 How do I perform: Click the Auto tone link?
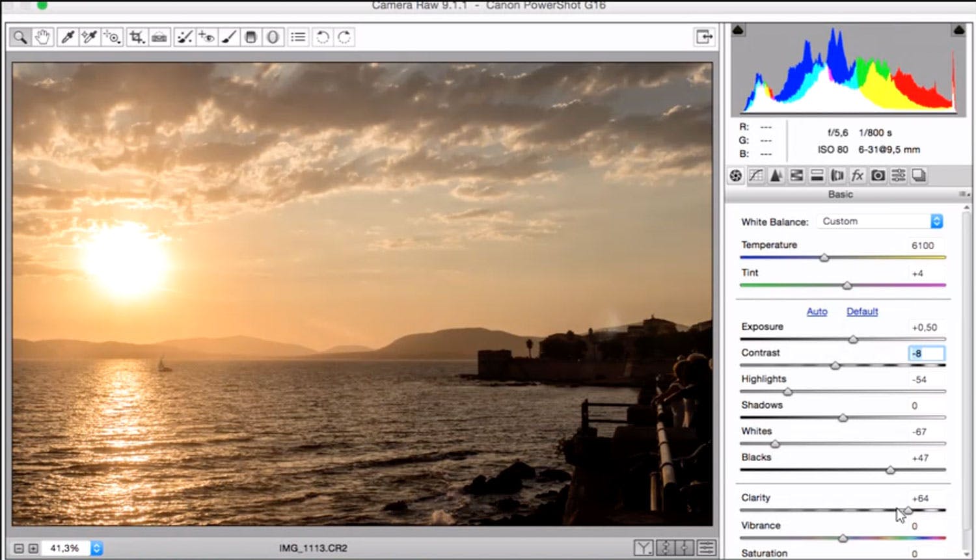[817, 312]
